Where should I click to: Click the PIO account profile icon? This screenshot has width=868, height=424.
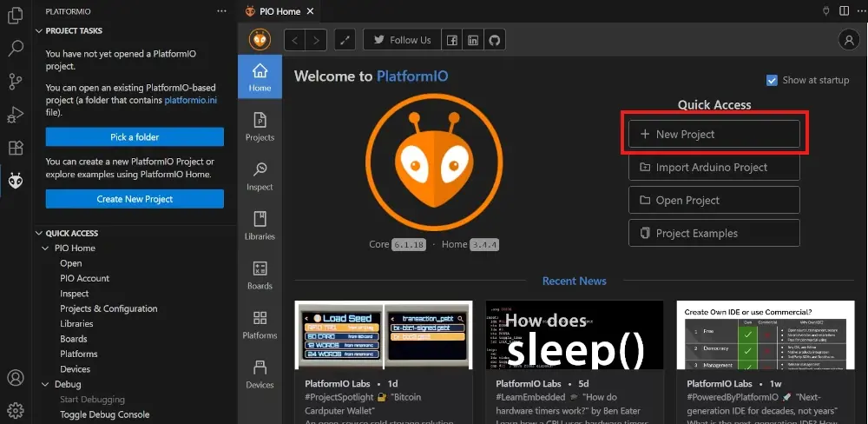848,40
